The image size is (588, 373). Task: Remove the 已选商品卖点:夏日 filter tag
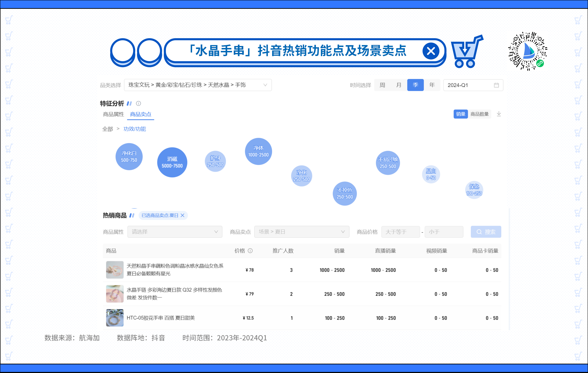click(x=182, y=215)
